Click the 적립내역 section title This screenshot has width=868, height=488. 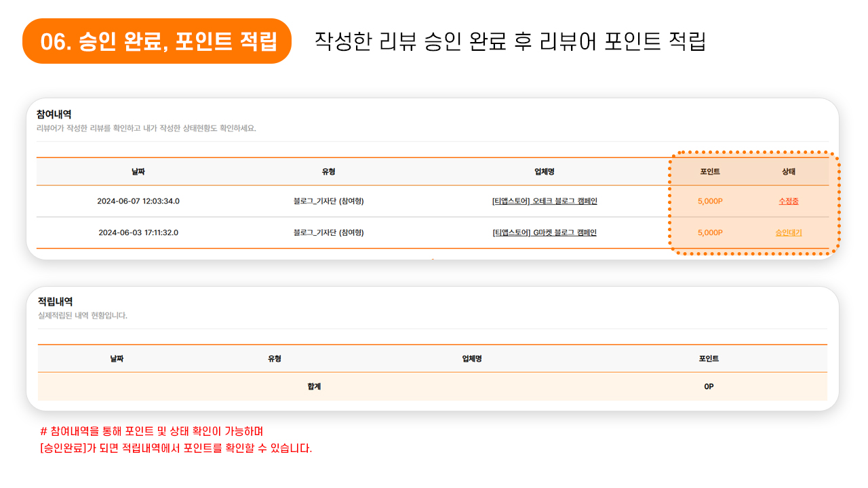coord(56,302)
